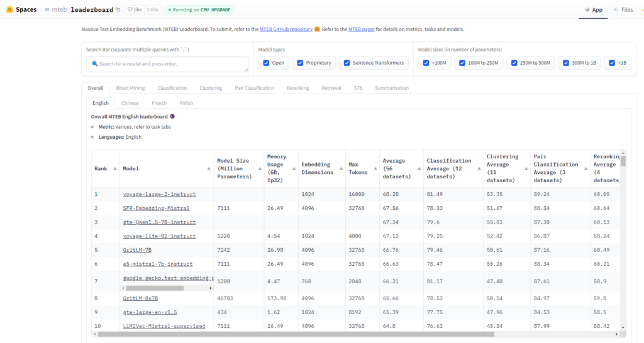Click the search magnifier icon
This screenshot has width=644, height=343.
(x=95, y=63)
